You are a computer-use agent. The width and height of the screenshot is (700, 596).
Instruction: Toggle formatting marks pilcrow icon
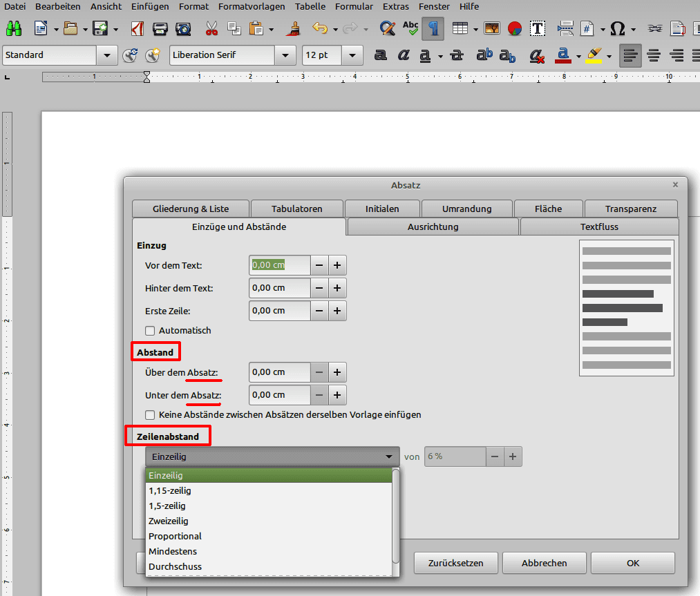point(433,29)
